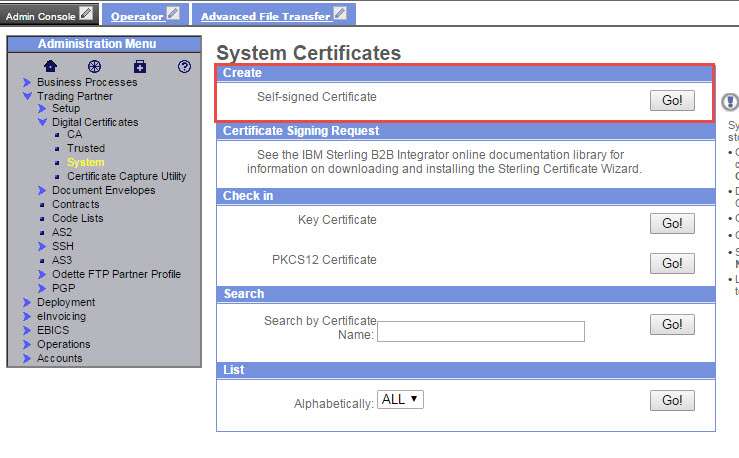
Task: Expand the Deployment menu section
Action: point(27,302)
